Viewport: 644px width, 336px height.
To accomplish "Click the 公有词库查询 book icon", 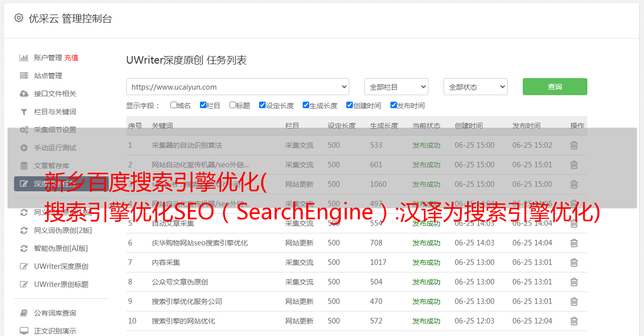I will (24, 313).
